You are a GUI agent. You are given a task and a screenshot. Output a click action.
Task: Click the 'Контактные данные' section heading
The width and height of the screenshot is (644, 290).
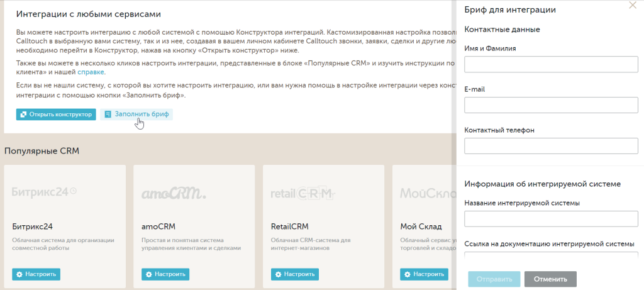pyautogui.click(x=502, y=30)
